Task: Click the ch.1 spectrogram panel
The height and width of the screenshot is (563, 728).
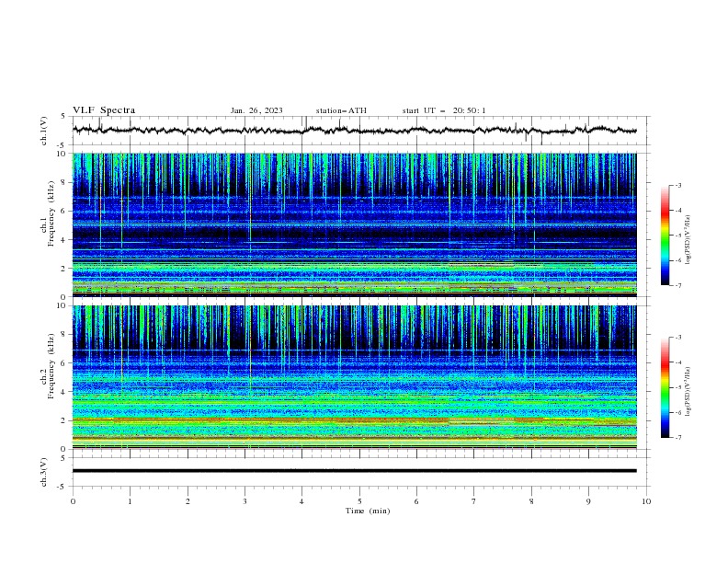Action: [354, 224]
